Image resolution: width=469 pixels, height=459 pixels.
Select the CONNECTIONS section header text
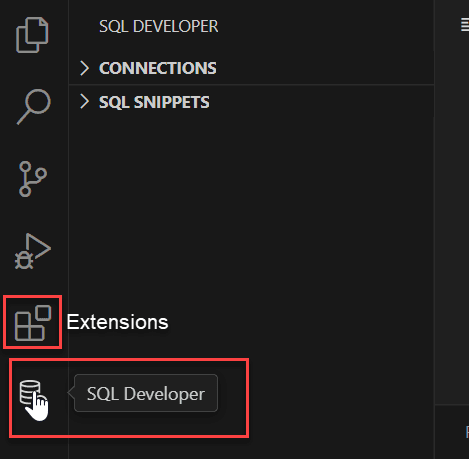(158, 68)
